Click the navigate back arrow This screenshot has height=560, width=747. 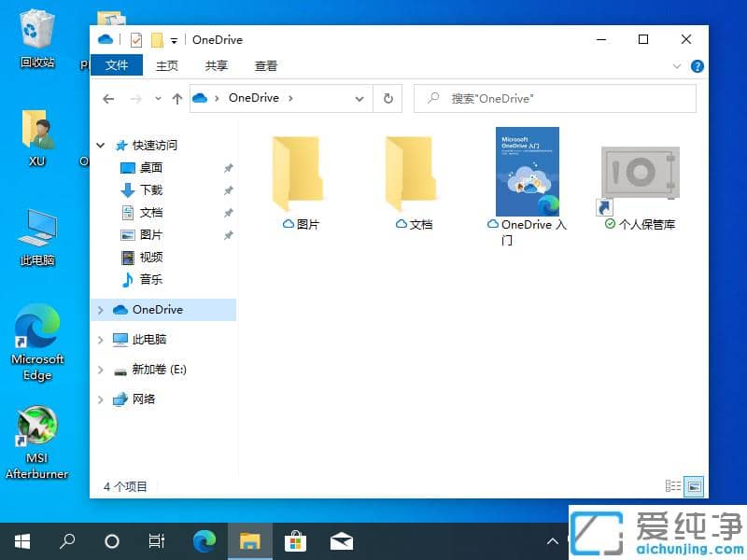coord(108,98)
